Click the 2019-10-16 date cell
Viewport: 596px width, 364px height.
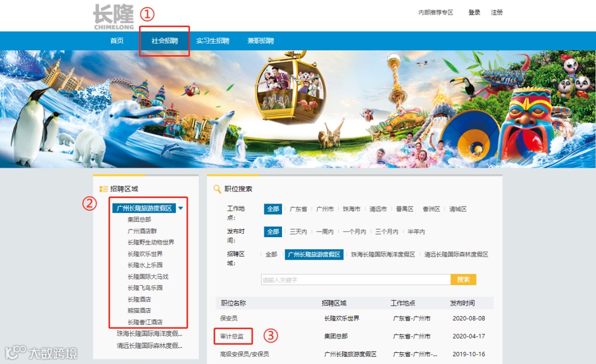pyautogui.click(x=469, y=354)
